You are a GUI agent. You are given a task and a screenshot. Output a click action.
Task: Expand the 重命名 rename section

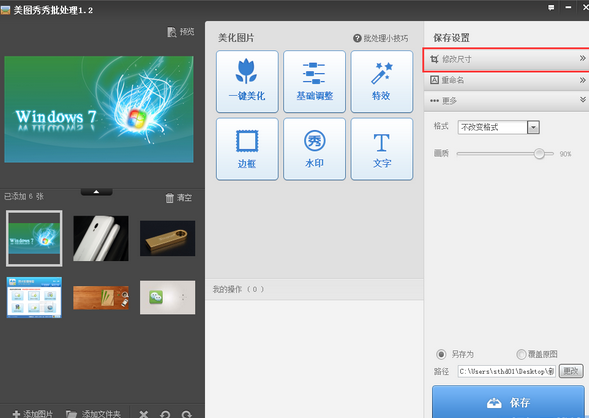[506, 80]
